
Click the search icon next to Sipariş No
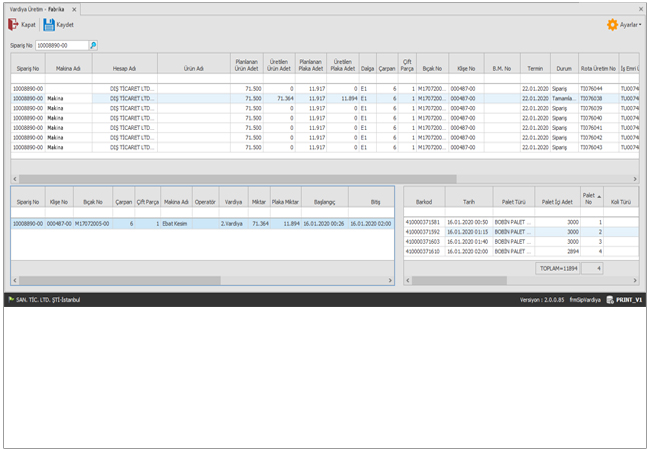coord(93,45)
